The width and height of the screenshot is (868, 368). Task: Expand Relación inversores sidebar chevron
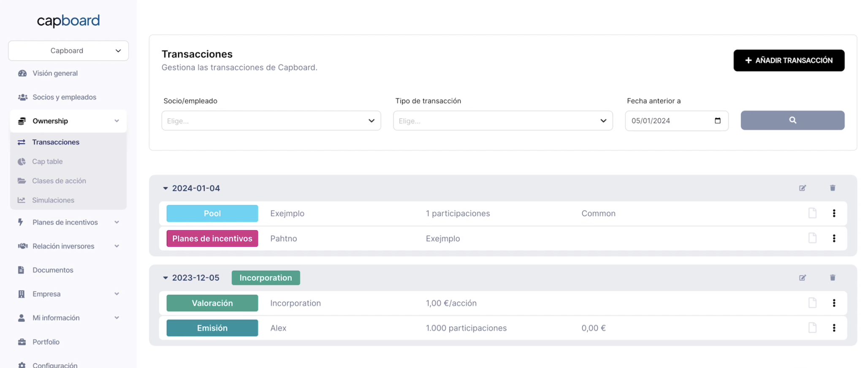[117, 246]
